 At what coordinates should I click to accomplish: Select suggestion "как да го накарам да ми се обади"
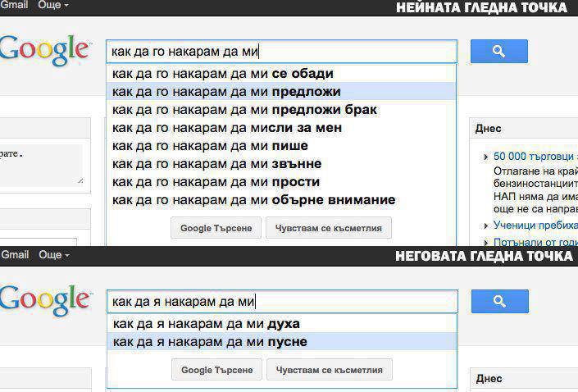[x=281, y=73]
